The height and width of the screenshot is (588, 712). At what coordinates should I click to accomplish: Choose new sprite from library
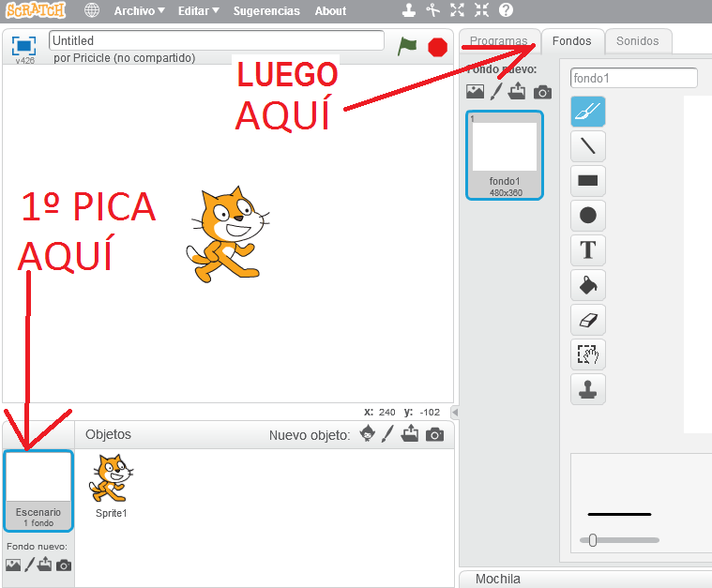click(368, 433)
